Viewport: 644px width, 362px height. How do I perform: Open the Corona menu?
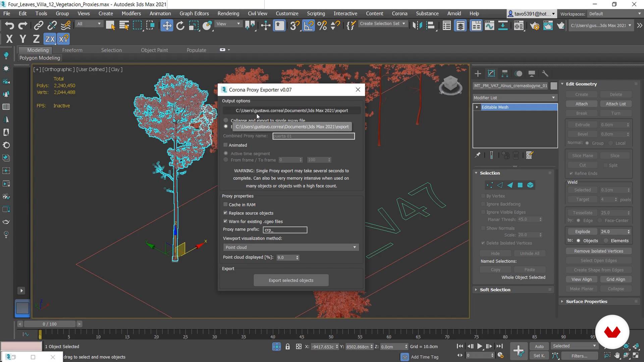click(399, 13)
